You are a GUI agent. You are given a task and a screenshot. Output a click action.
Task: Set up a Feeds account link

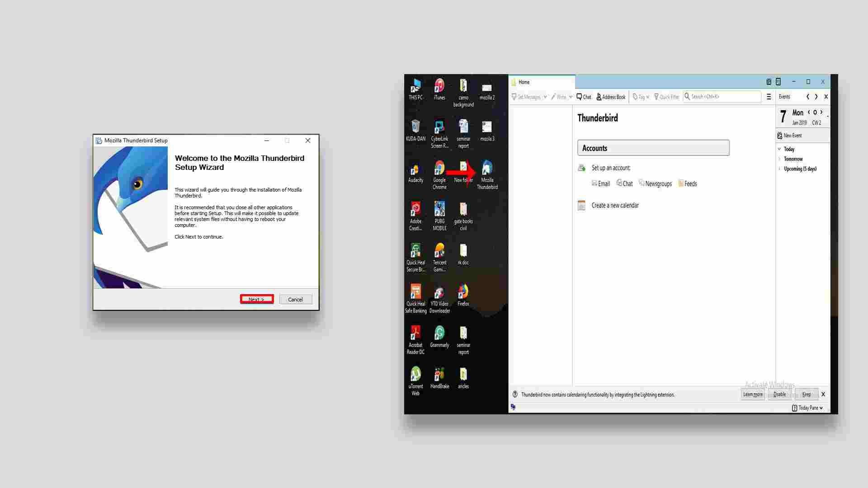[x=687, y=183]
